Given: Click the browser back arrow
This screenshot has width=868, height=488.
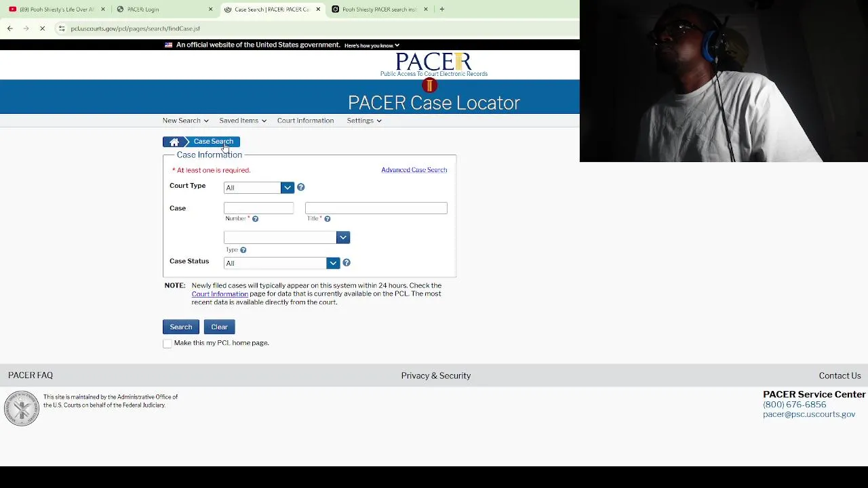Looking at the screenshot, I should point(9,28).
